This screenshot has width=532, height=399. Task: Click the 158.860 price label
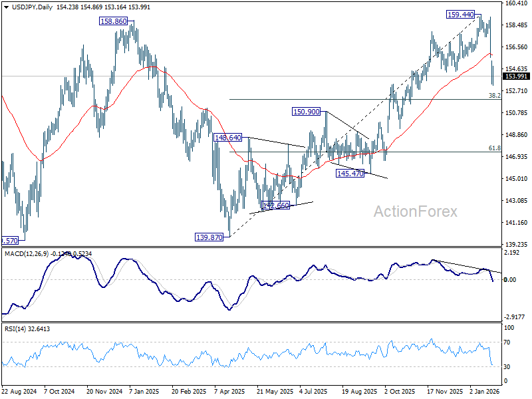tap(114, 21)
